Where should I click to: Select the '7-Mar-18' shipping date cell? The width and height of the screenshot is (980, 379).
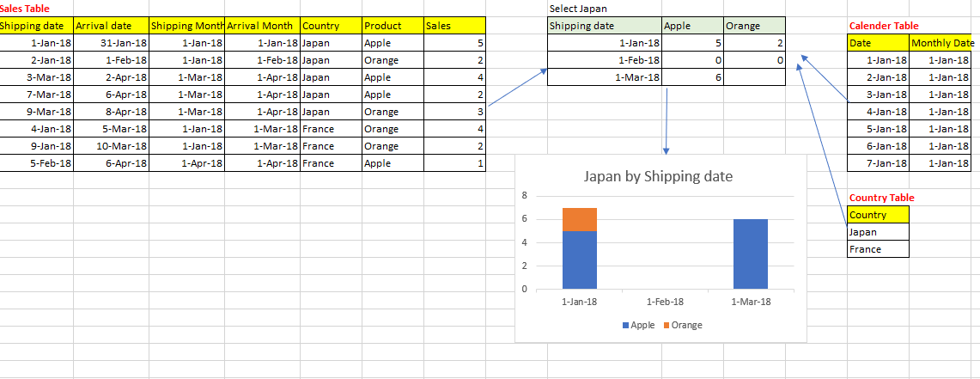pyautogui.click(x=36, y=95)
